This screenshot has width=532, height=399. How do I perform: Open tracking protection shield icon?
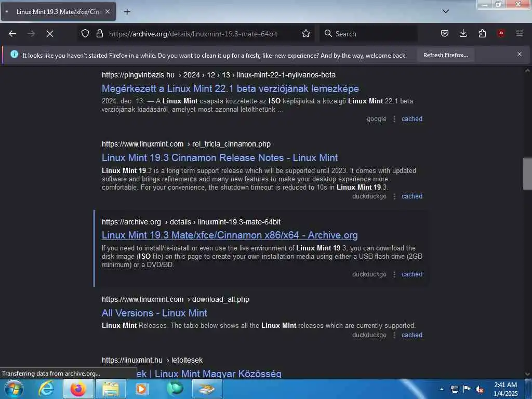click(x=85, y=34)
